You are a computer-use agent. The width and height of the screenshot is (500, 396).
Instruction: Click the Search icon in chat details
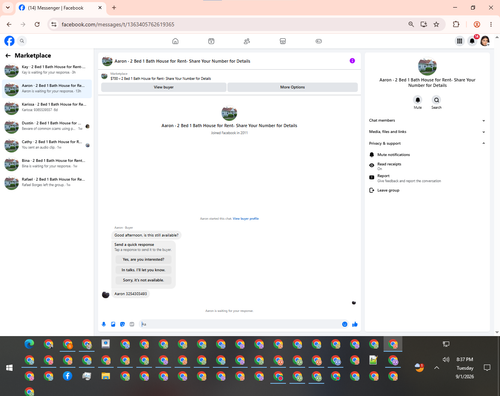pos(436,100)
